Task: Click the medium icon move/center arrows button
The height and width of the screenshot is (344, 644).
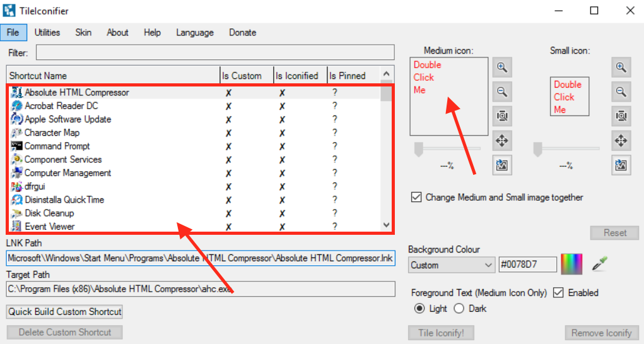Action: pyautogui.click(x=502, y=141)
